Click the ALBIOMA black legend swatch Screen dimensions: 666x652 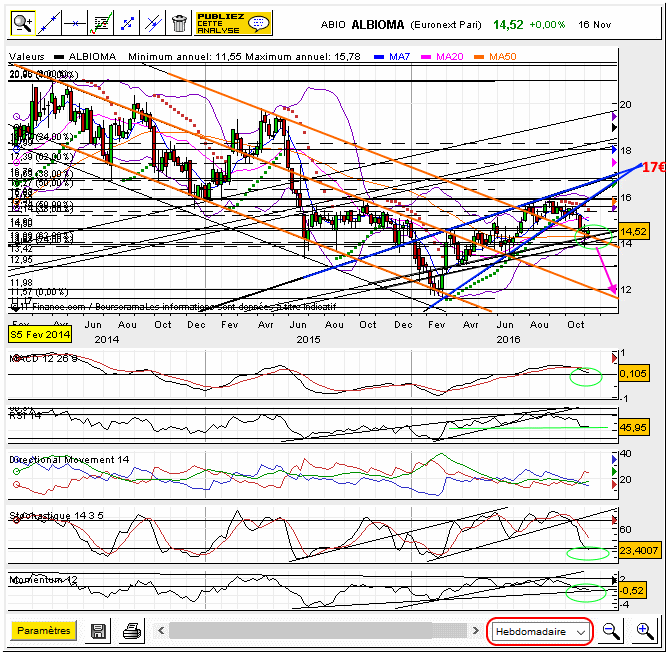[x=59, y=56]
